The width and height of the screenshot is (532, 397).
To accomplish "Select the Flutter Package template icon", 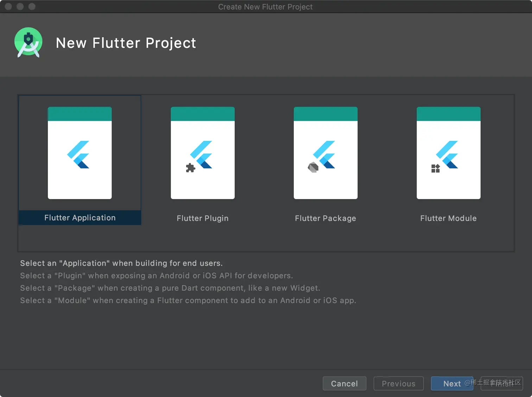I will 325,153.
